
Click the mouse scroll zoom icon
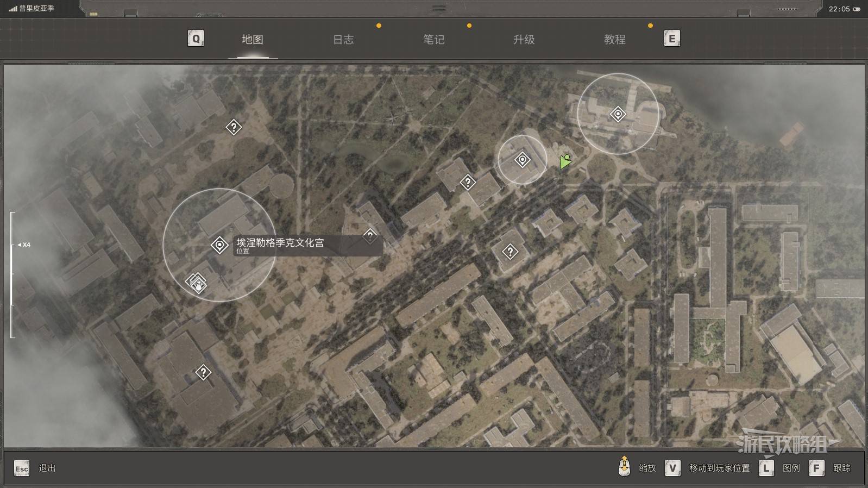[625, 466]
